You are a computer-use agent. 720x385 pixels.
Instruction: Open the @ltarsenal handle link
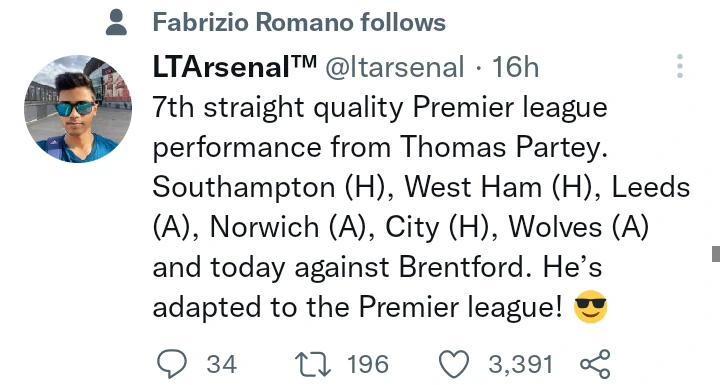[x=394, y=67]
